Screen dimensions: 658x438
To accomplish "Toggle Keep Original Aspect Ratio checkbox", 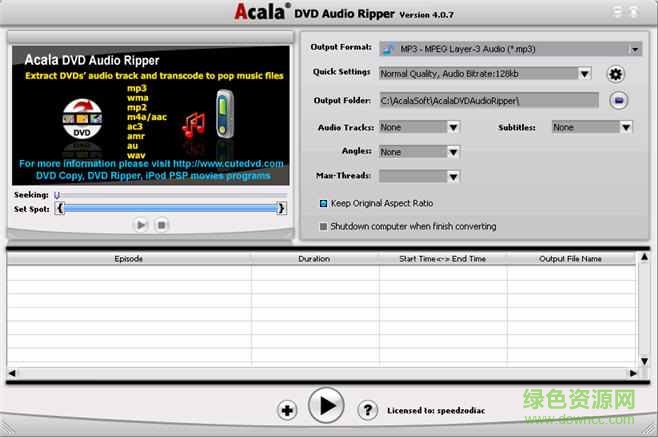I will 323,203.
